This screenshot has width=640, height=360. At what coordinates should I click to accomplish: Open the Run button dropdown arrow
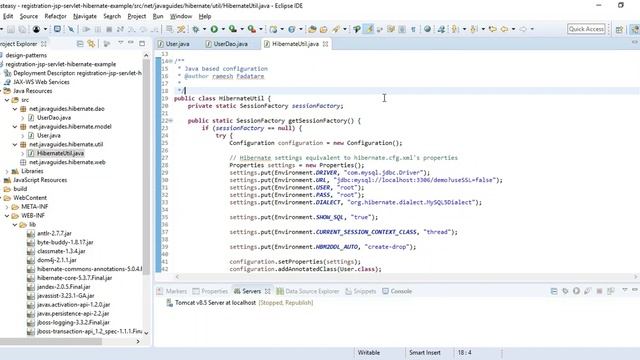pos(223,29)
